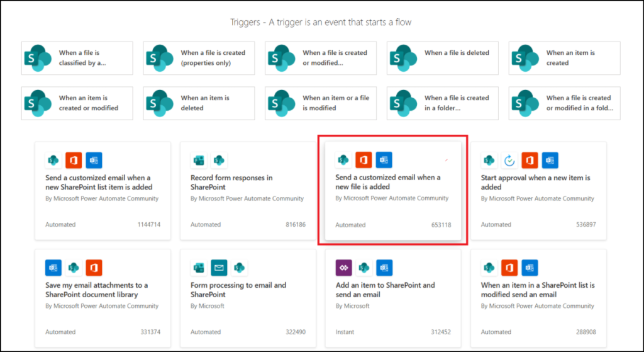Click the Approvals icon in the Start approval card
Viewport: 644px width, 352px height.
point(509,161)
